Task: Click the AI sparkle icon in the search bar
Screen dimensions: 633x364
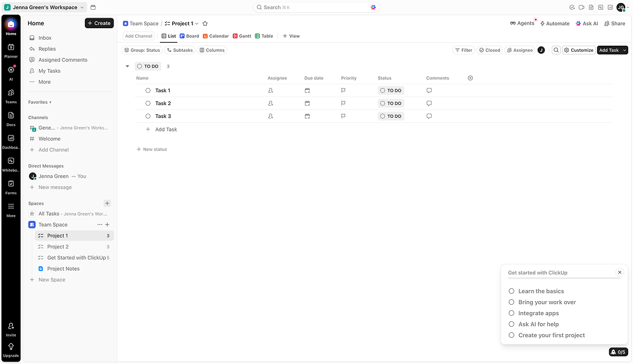Action: pos(373,7)
